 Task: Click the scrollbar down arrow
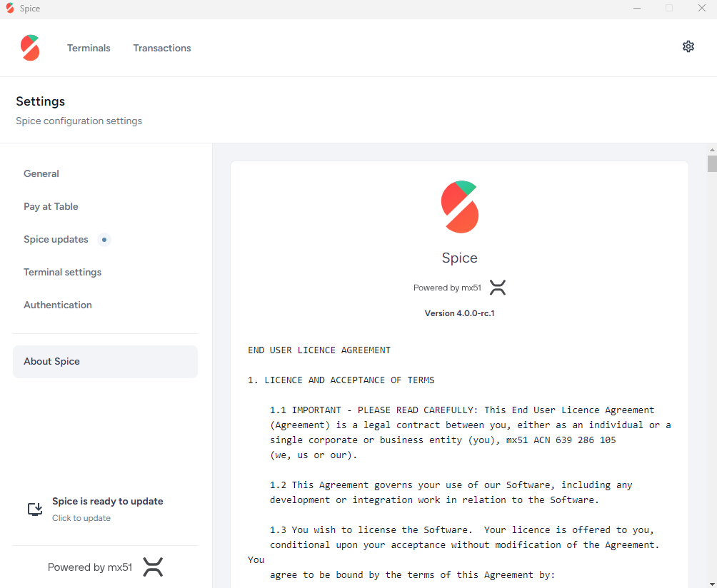click(x=712, y=584)
